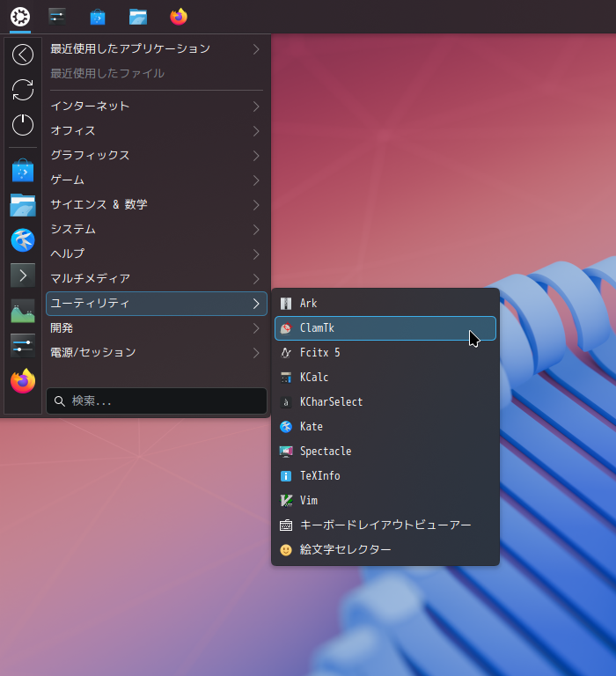Click the TeXInfo info icon
The width and height of the screenshot is (616, 676).
click(286, 476)
